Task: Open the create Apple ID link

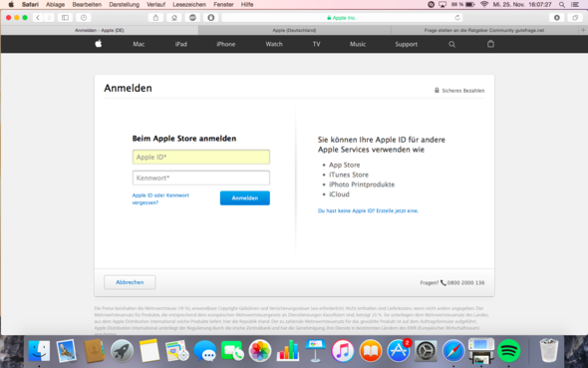Action: tap(368, 210)
